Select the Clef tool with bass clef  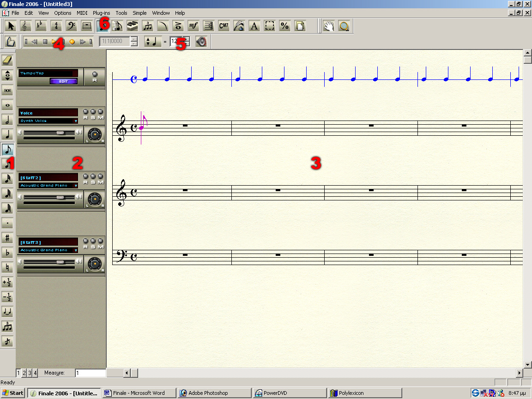point(71,26)
